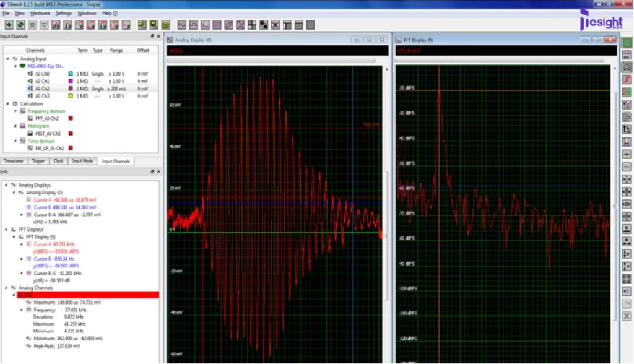Click the green arrow single-shot acquisition icon
This screenshot has width=634, height=364.
[9, 25]
